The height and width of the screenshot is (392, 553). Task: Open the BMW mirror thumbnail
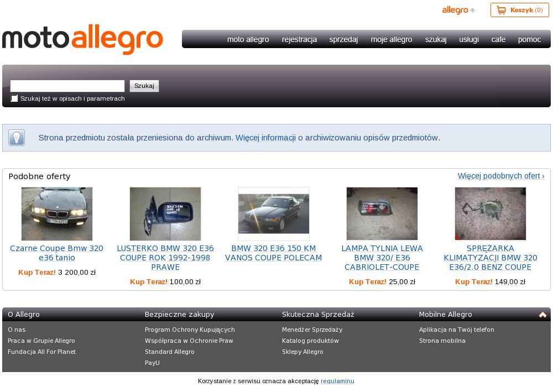click(x=165, y=213)
